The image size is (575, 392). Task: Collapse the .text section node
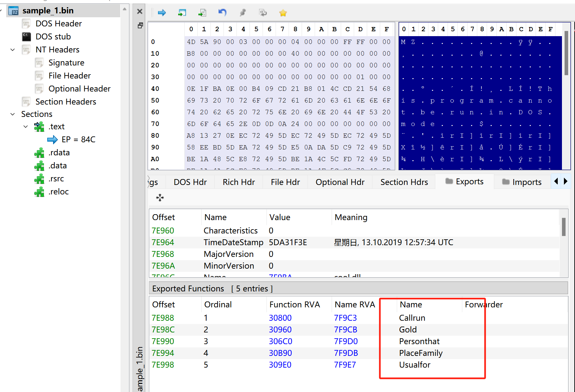coord(26,126)
